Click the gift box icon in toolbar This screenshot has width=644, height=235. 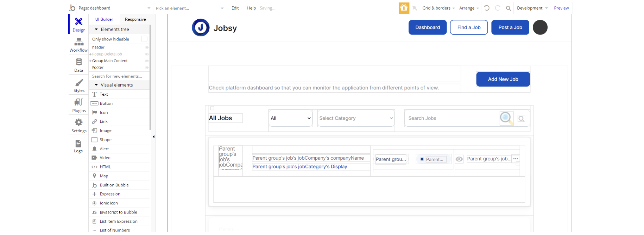click(x=404, y=8)
